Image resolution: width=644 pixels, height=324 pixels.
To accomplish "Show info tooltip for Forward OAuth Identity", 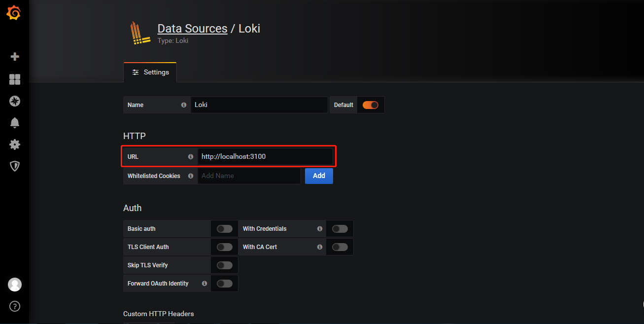I will tap(204, 284).
